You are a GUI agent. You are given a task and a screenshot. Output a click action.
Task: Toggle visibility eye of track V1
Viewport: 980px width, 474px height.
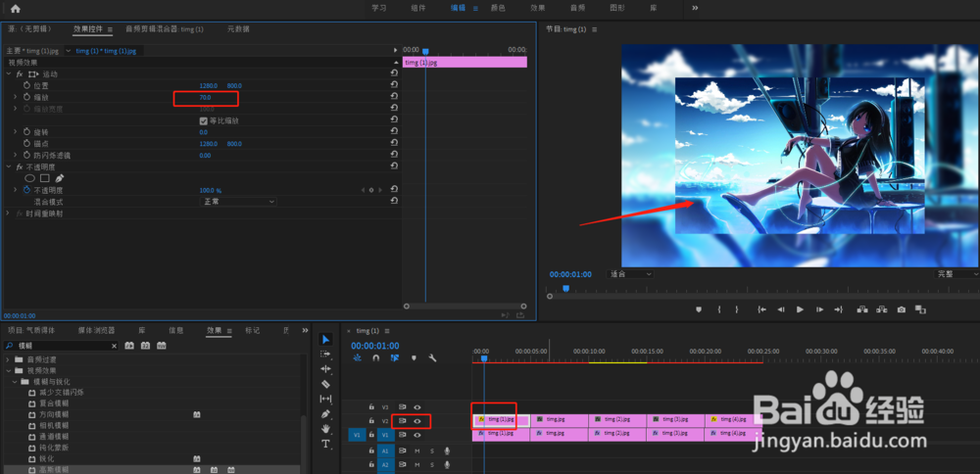pyautogui.click(x=417, y=435)
